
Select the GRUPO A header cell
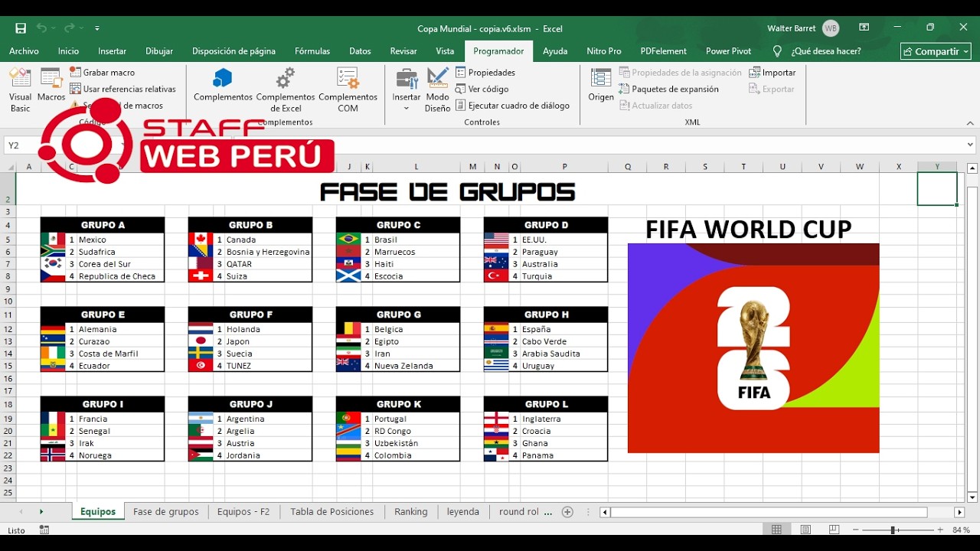point(103,225)
